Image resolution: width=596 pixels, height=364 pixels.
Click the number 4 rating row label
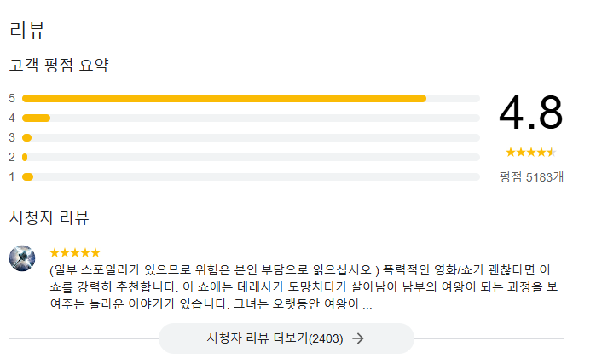pos(12,118)
